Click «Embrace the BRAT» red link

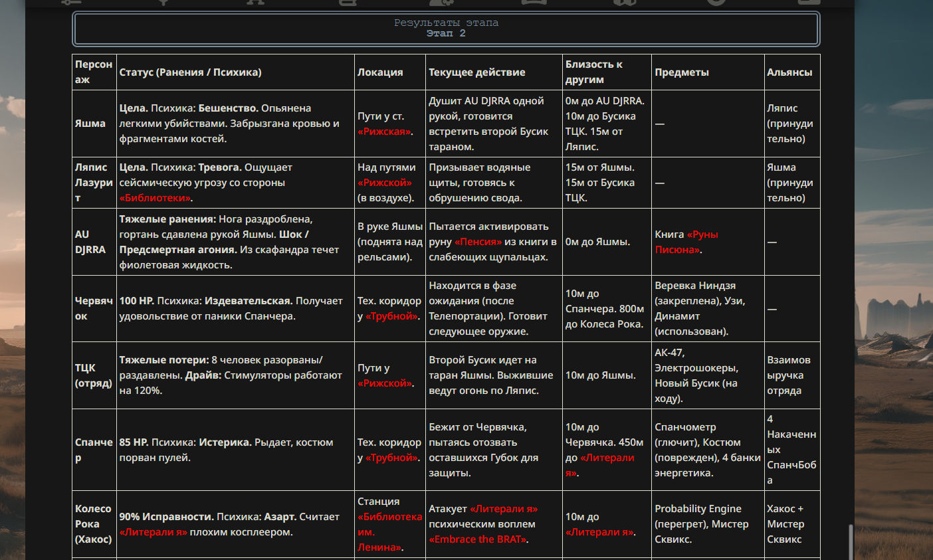[478, 539]
